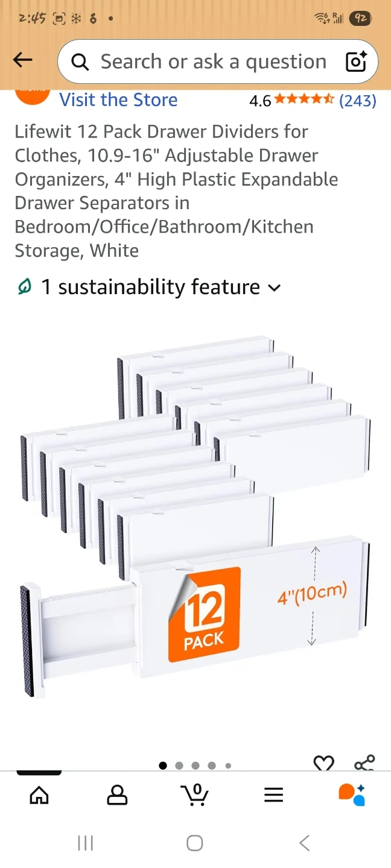Open the Rufus AI assistant icon
This screenshot has width=391, height=868.
[352, 794]
